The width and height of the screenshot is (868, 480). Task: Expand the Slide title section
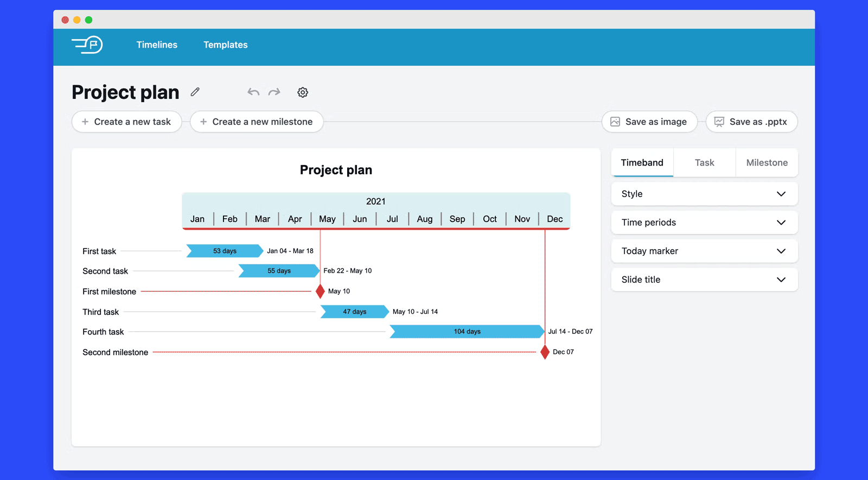[704, 280]
